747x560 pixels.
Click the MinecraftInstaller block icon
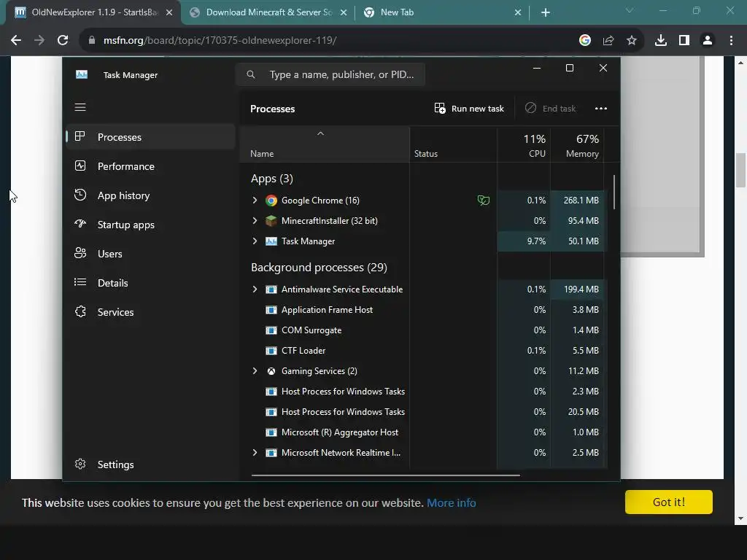[271, 221]
